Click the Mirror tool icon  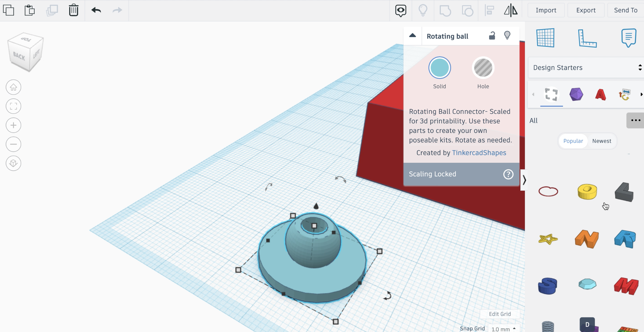tap(511, 10)
